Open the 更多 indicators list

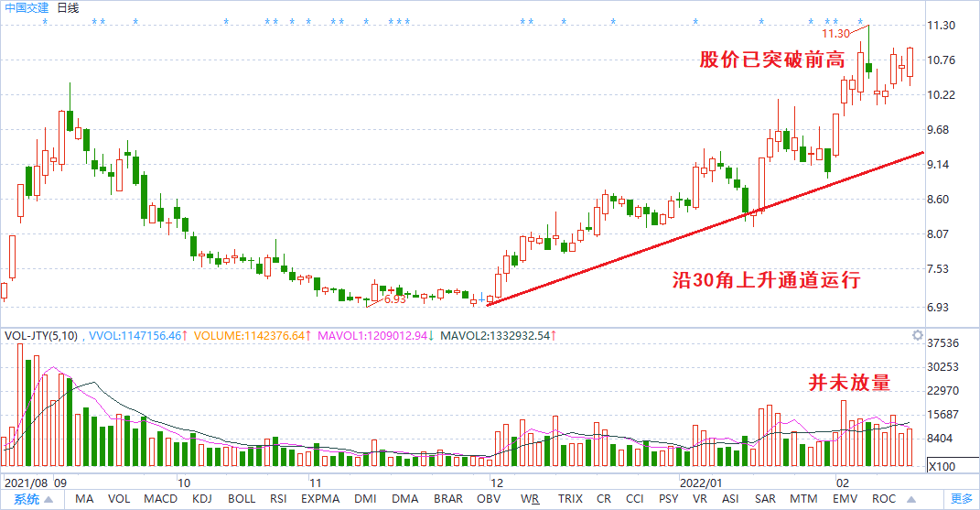962,499
